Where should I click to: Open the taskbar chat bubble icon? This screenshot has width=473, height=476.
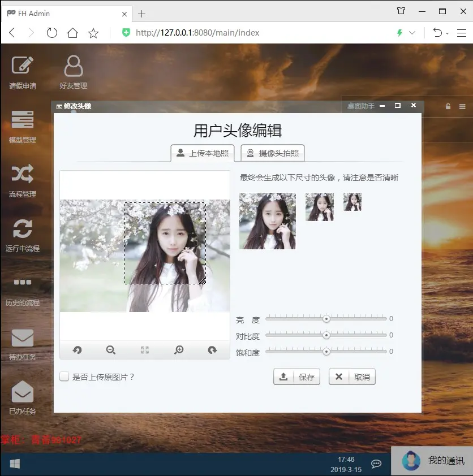point(376,464)
